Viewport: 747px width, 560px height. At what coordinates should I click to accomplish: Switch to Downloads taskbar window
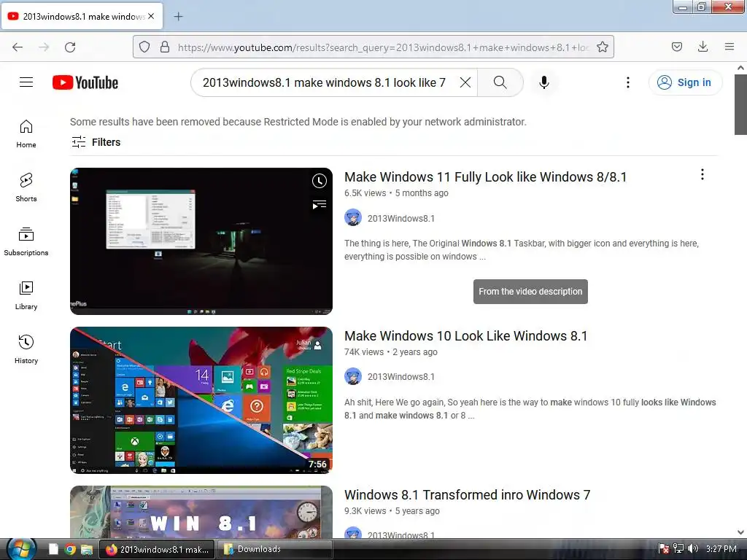click(275, 549)
